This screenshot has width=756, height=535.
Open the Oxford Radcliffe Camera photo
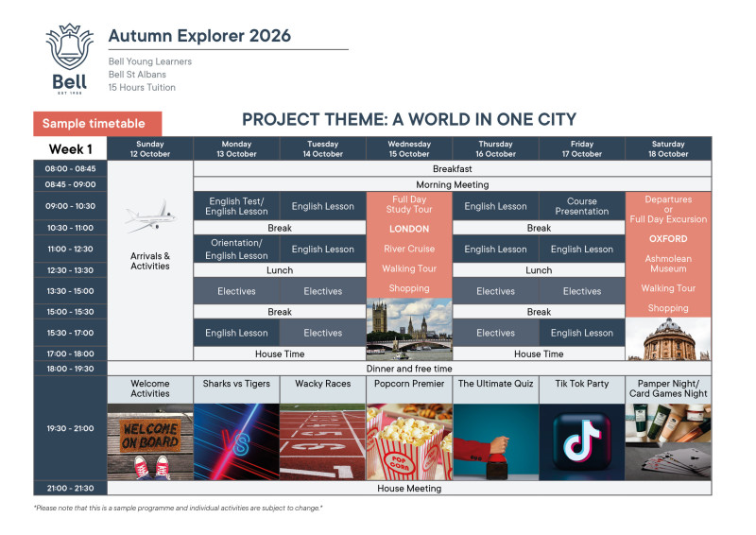pyautogui.click(x=667, y=338)
